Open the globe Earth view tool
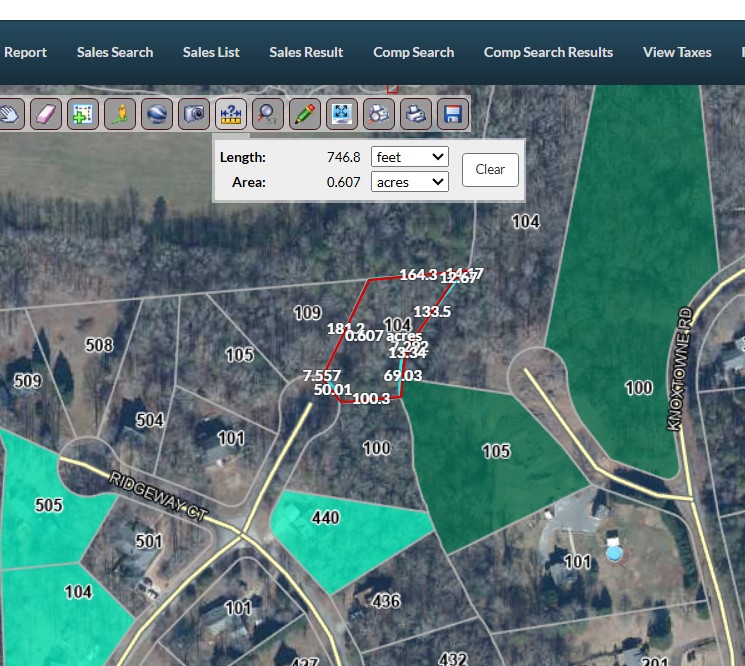 [x=157, y=114]
